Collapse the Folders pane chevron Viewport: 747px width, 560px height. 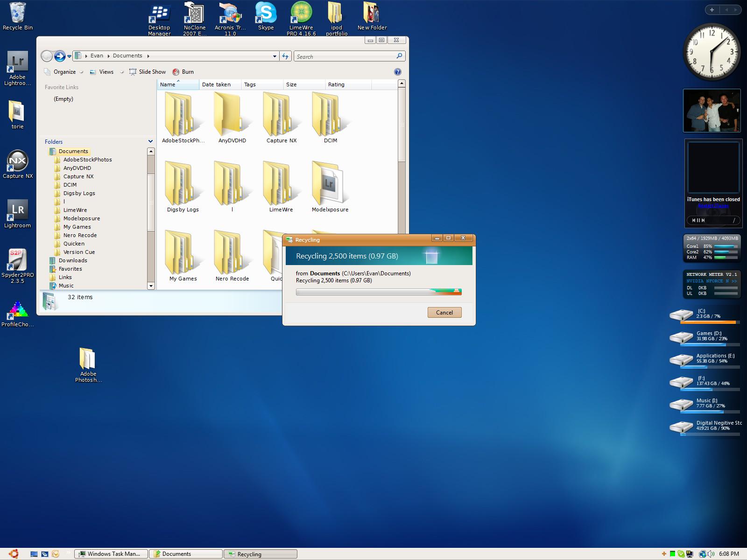150,141
